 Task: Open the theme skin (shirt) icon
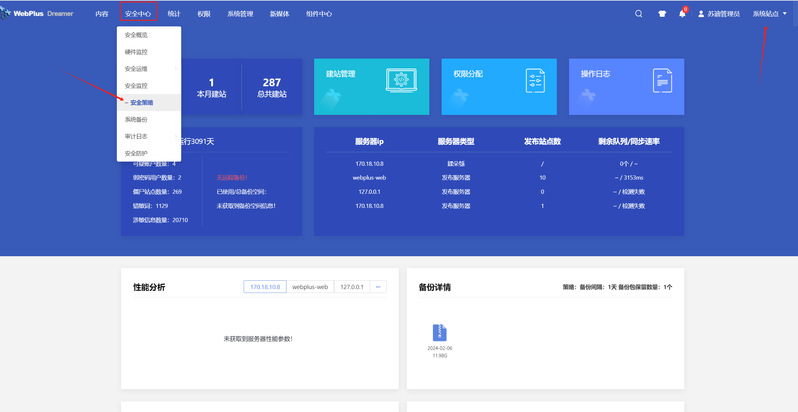click(x=662, y=14)
